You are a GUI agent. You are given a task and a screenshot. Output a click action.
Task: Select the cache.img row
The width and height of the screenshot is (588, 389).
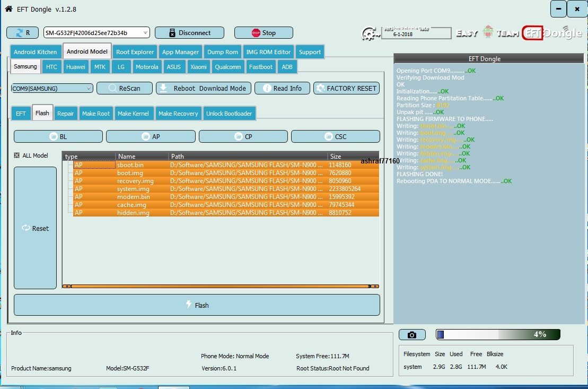[226, 205]
